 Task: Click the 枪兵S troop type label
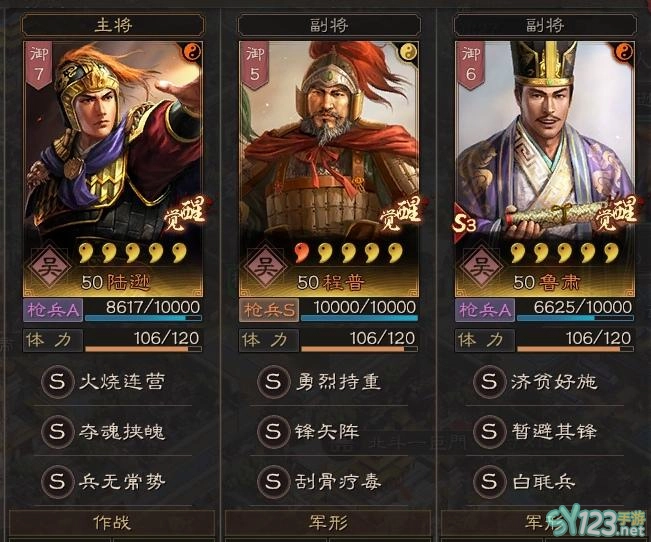click(x=269, y=310)
